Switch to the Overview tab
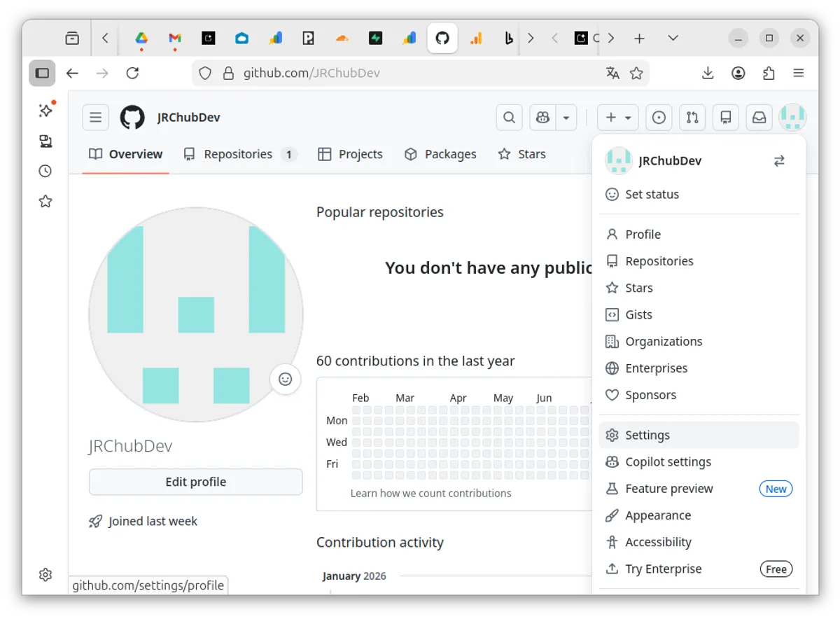The image size is (840, 619). 126,154
